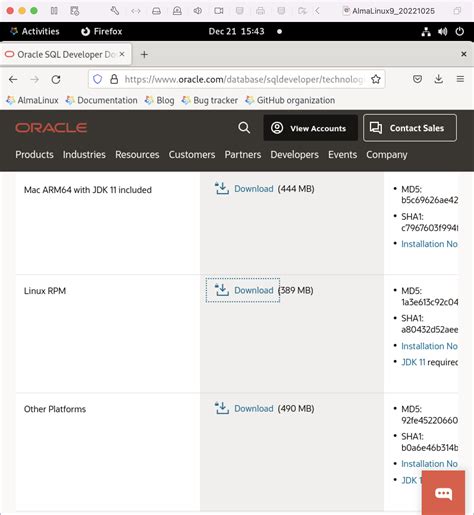Open VM settings wrench icon
This screenshot has width=474, height=515.
(115, 11)
